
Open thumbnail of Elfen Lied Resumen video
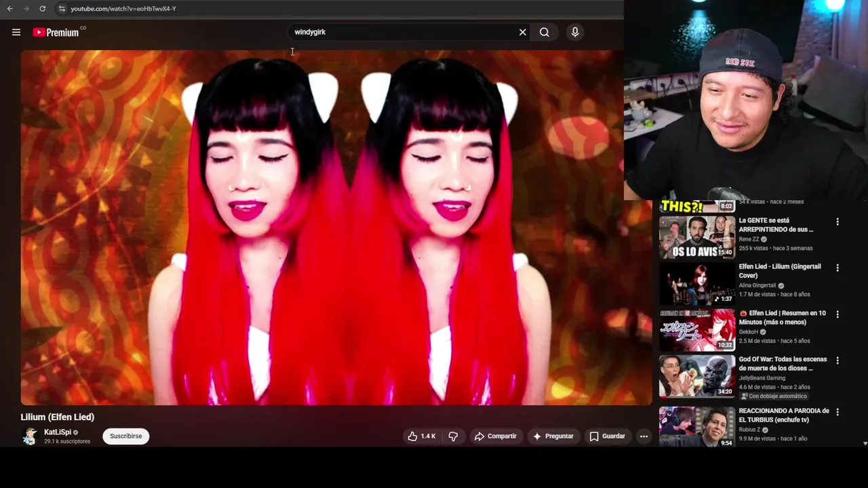697,330
